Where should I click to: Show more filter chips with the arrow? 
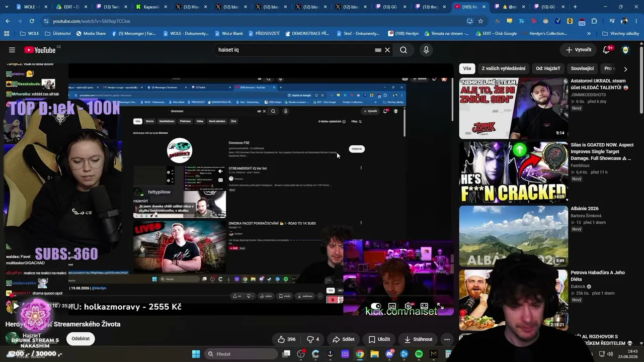point(625,69)
